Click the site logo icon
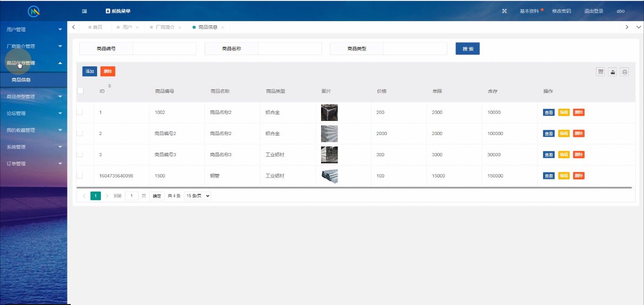The image size is (644, 305). pos(33,11)
